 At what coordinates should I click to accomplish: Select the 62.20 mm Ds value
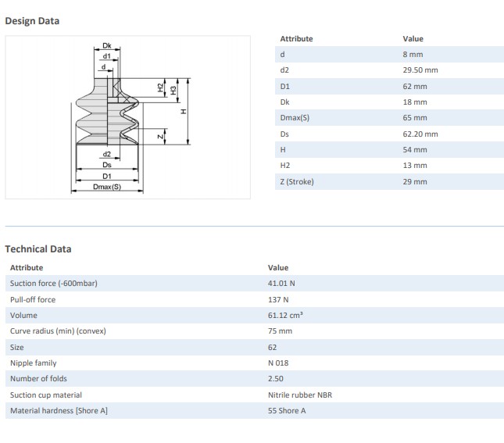pos(420,134)
